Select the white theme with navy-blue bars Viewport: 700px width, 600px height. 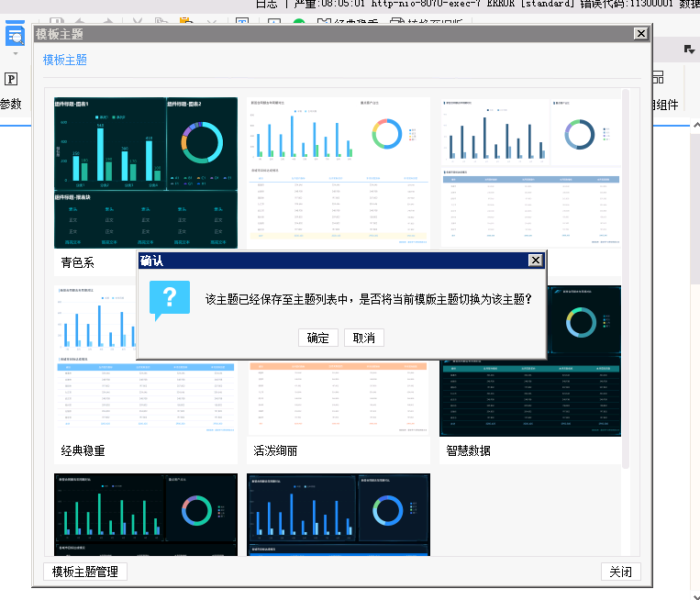tap(530, 172)
